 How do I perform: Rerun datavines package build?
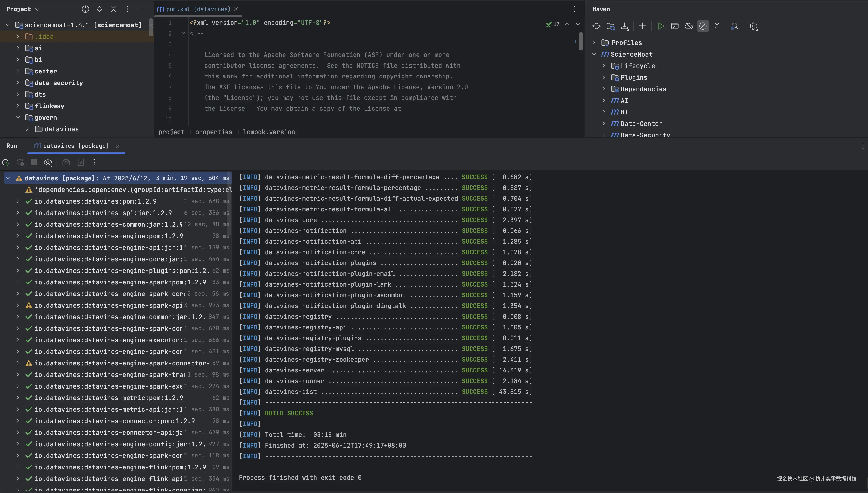pyautogui.click(x=6, y=162)
